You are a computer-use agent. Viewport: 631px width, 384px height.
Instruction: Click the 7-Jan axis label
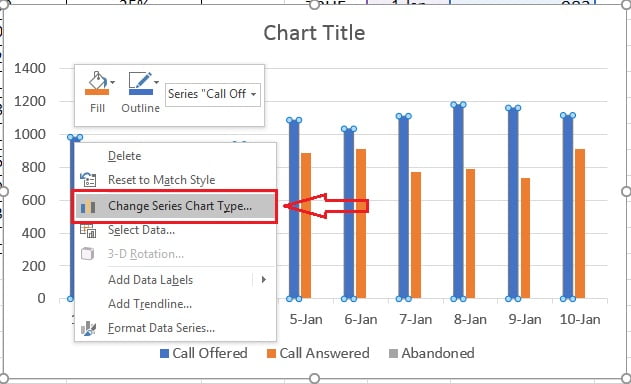[416, 320]
